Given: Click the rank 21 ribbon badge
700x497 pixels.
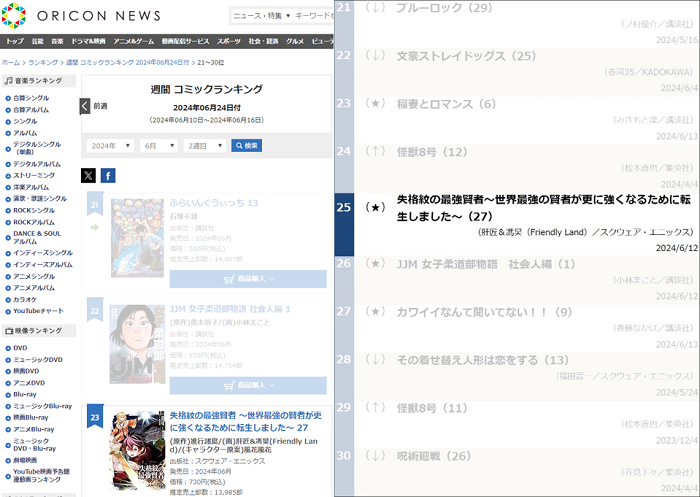Looking at the screenshot, I should [x=95, y=204].
